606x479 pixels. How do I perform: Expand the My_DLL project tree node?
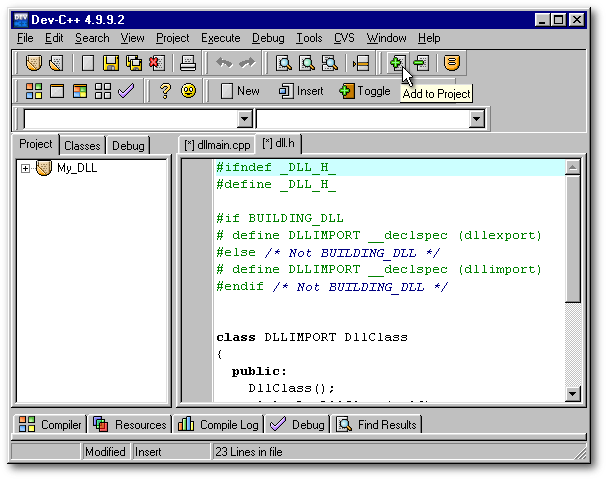pos(25,168)
